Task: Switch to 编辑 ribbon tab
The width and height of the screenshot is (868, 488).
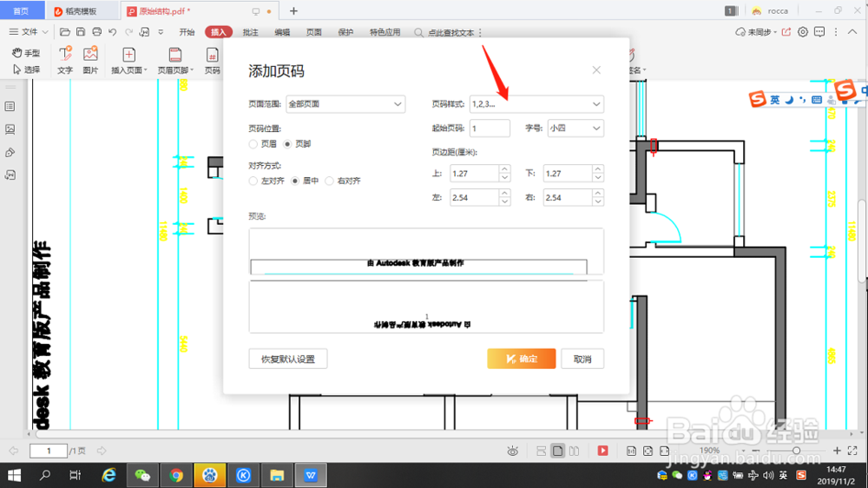Action: pyautogui.click(x=282, y=32)
